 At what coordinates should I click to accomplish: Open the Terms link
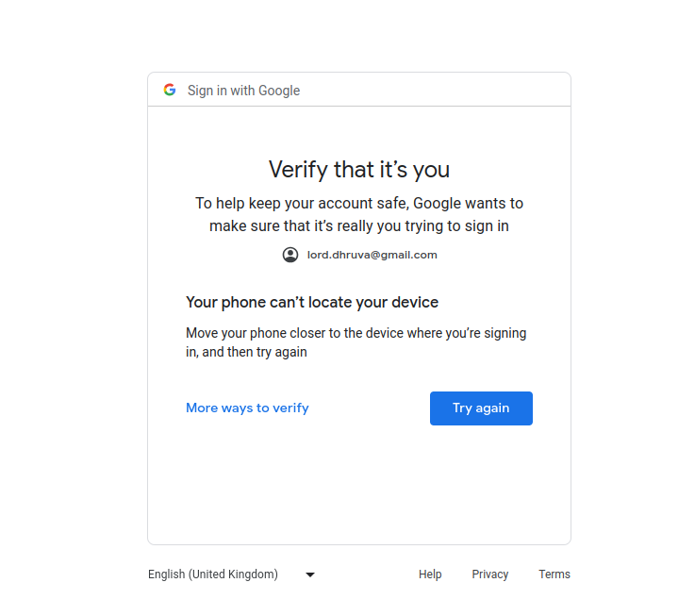554,574
